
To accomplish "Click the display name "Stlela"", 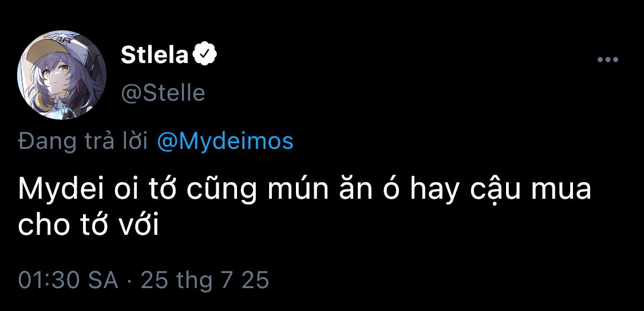I will point(154,55).
